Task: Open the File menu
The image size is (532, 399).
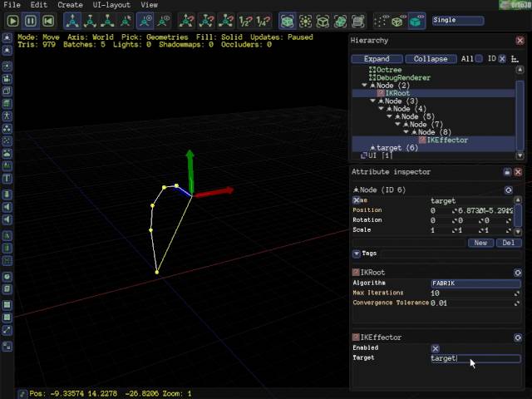Action: tap(12, 5)
